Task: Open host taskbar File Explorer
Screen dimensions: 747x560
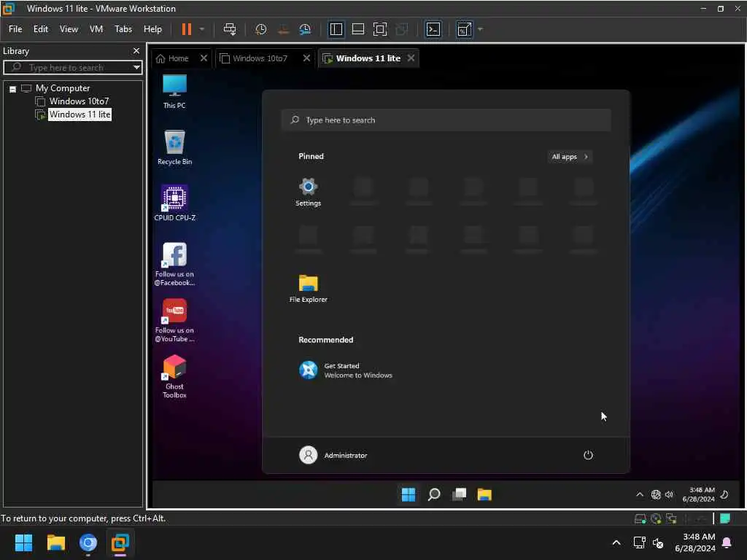Action: (55, 542)
